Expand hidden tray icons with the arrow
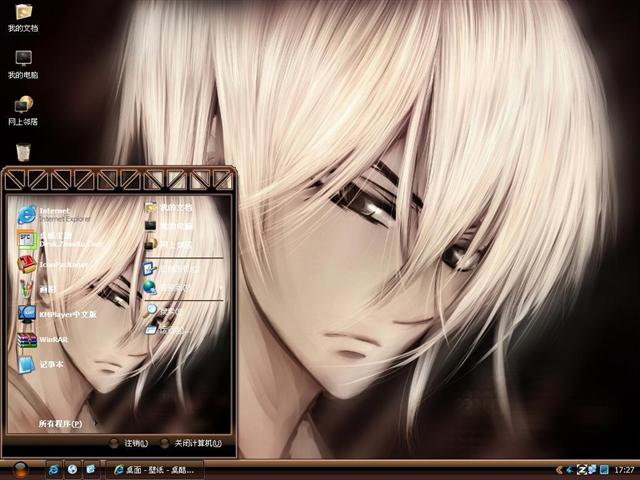Screen dimensions: 640x480 coord(559,470)
